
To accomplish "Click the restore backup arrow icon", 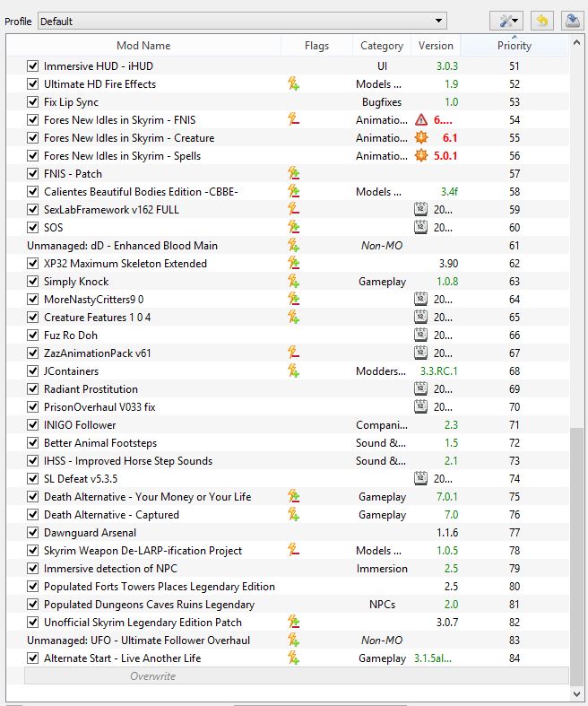I will [542, 21].
